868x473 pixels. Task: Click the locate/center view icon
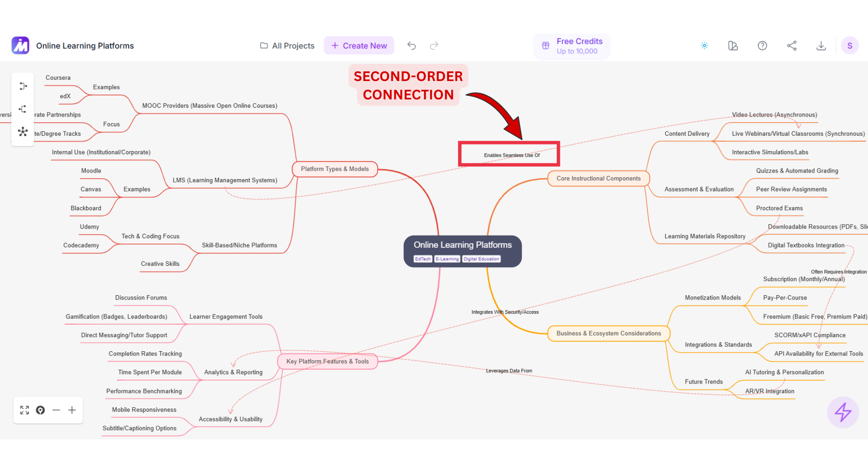click(x=40, y=410)
